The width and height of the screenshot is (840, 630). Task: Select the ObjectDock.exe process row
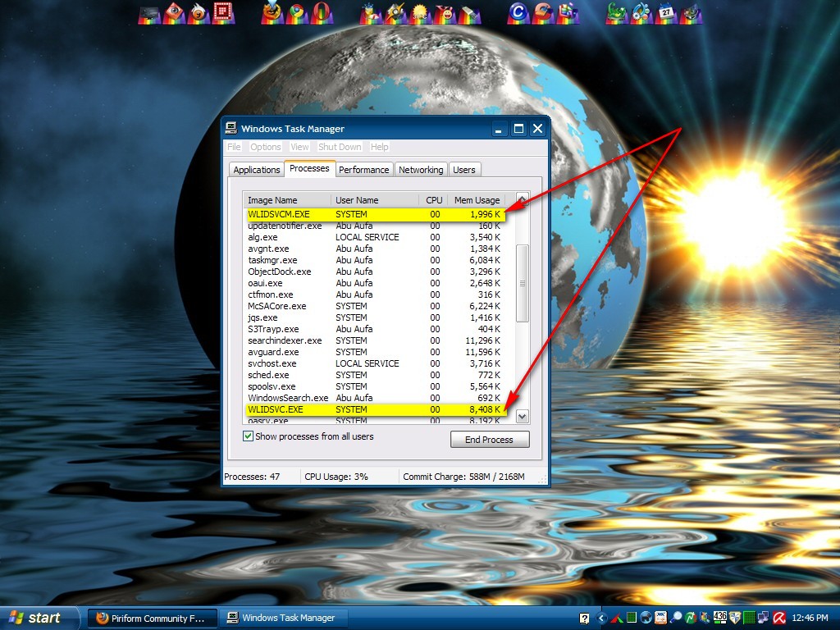pos(375,272)
